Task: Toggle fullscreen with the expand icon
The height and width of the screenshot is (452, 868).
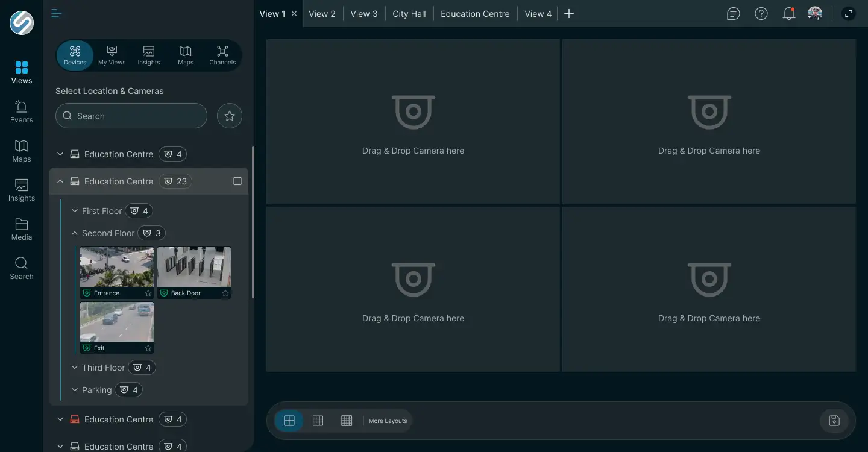Action: 849,13
